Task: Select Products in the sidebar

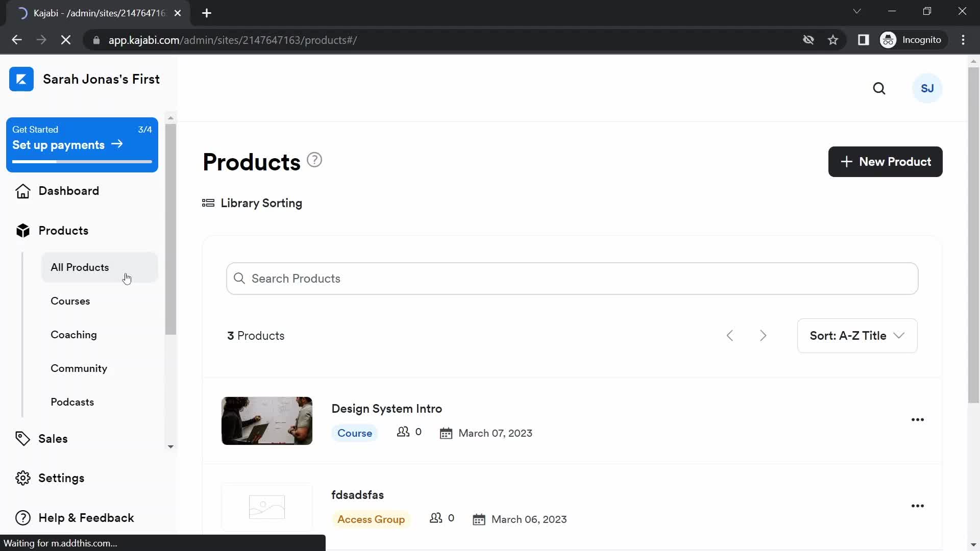Action: click(x=63, y=231)
